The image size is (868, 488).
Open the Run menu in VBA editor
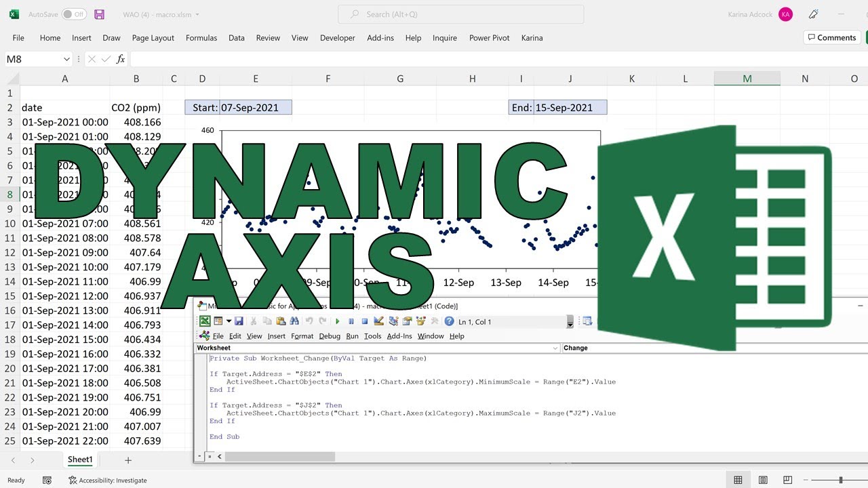point(353,336)
